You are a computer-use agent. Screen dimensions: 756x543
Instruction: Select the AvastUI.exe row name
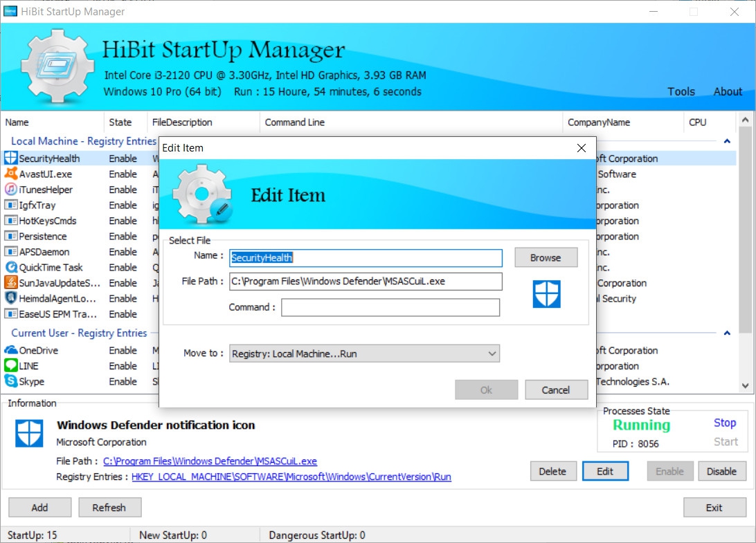(x=45, y=174)
